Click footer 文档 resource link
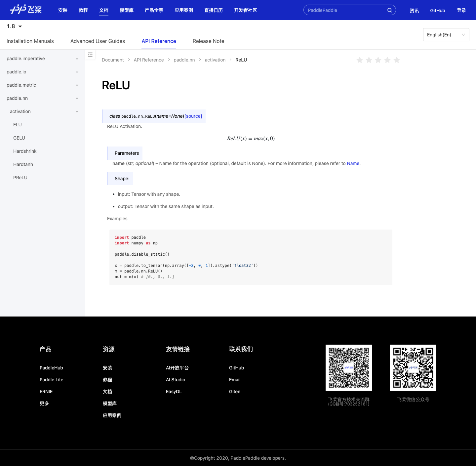Viewport: 476px width, 466px height. (107, 392)
